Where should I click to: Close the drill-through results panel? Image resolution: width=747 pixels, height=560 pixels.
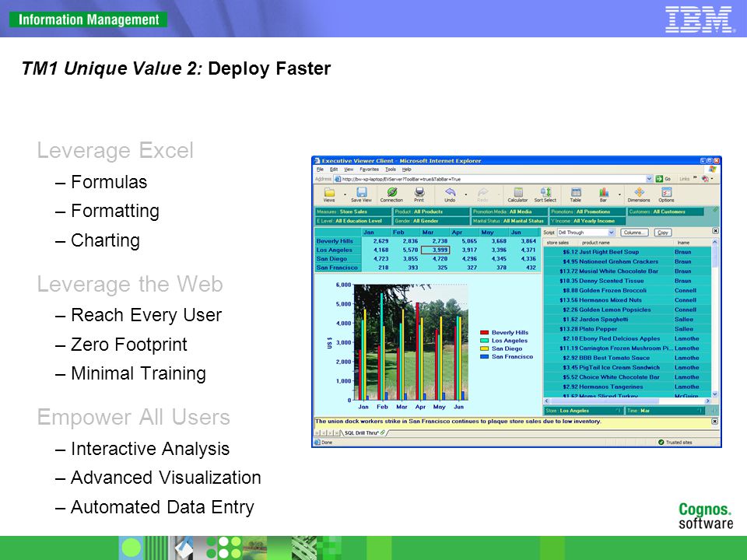pyautogui.click(x=715, y=231)
